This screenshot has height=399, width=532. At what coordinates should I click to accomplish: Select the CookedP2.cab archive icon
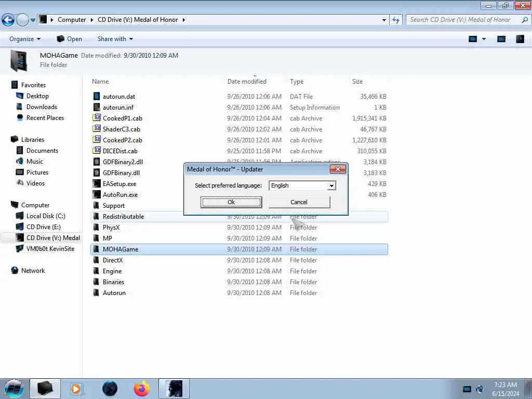(97, 140)
